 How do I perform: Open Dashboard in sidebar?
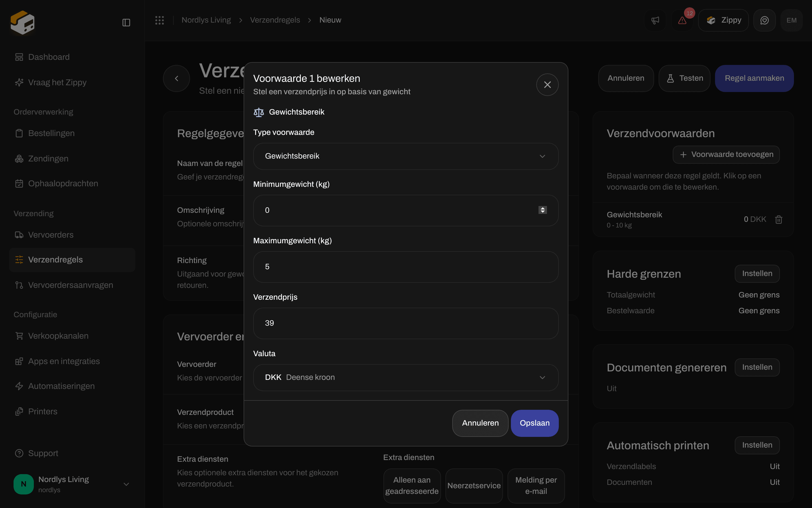72,57
